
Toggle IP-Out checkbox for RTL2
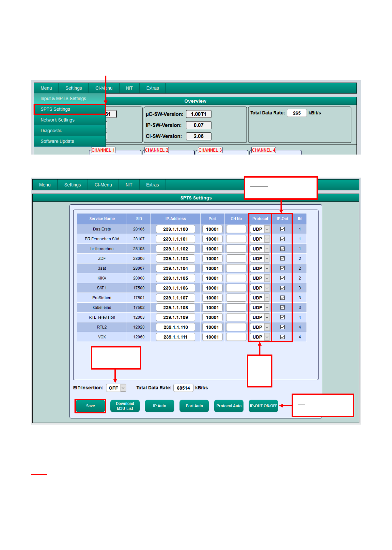tap(283, 327)
